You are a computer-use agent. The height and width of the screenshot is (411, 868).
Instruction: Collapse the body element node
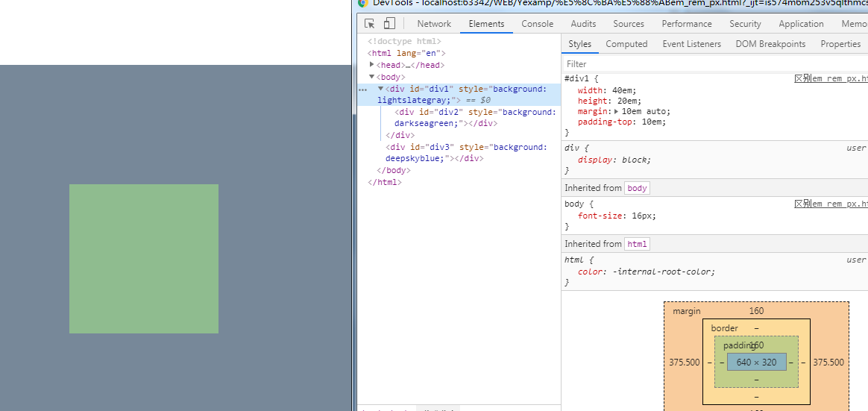372,76
